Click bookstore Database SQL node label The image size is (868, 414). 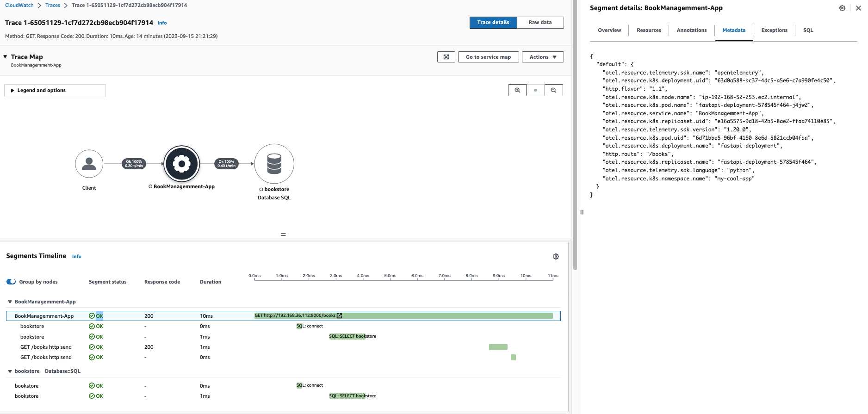[x=274, y=193]
